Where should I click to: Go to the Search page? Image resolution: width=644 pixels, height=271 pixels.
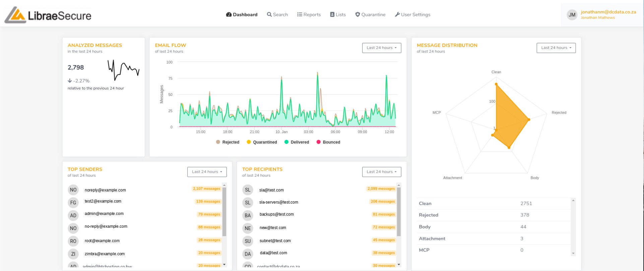(x=277, y=14)
